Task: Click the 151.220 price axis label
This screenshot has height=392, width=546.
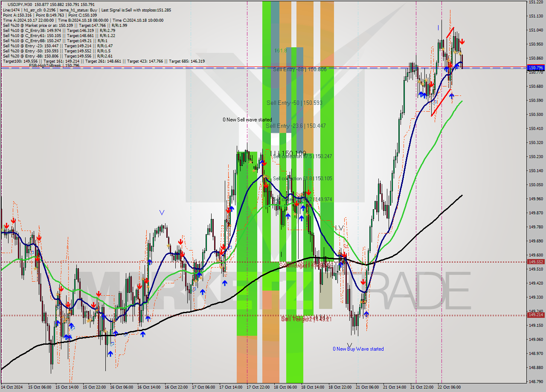Action: [x=536, y=2]
